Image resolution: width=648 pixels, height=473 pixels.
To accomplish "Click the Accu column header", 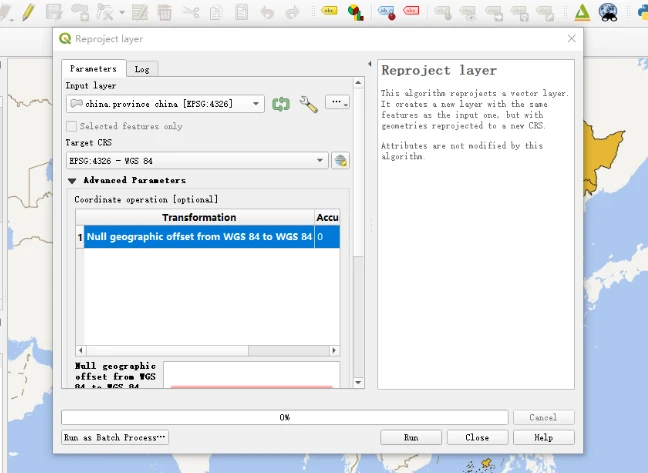I will (327, 217).
